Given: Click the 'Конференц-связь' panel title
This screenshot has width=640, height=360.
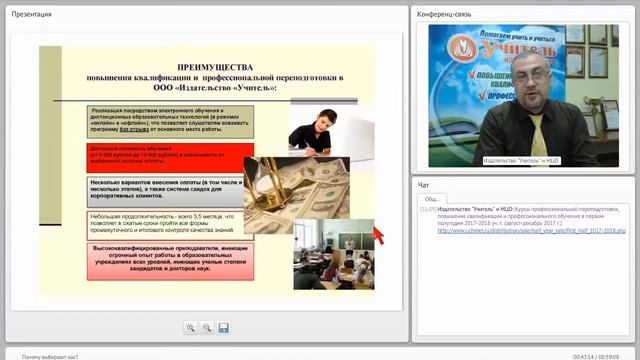Looking at the screenshot, I should pos(444,14).
